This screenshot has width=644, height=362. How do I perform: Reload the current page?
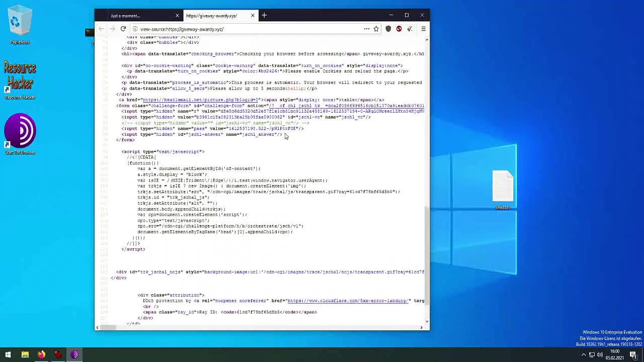point(123,29)
